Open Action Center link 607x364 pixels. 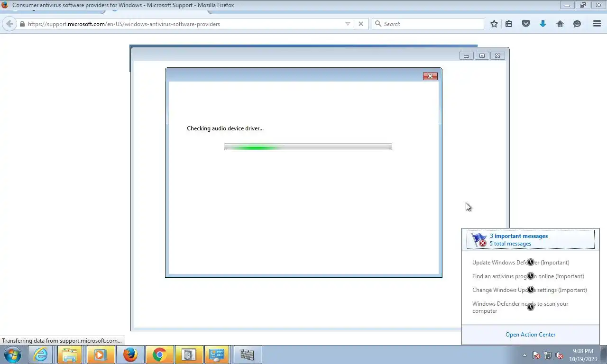[530, 335]
